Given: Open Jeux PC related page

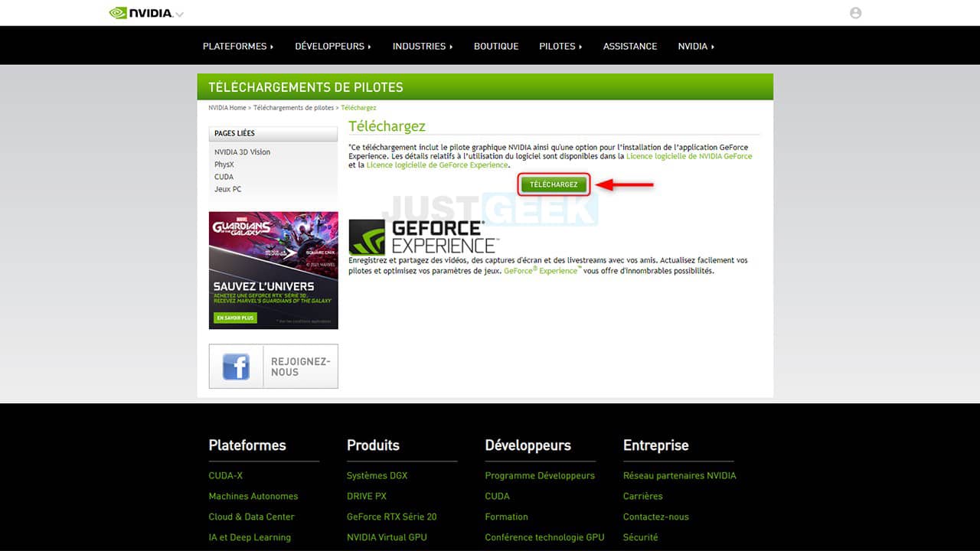Looking at the screenshot, I should 227,189.
